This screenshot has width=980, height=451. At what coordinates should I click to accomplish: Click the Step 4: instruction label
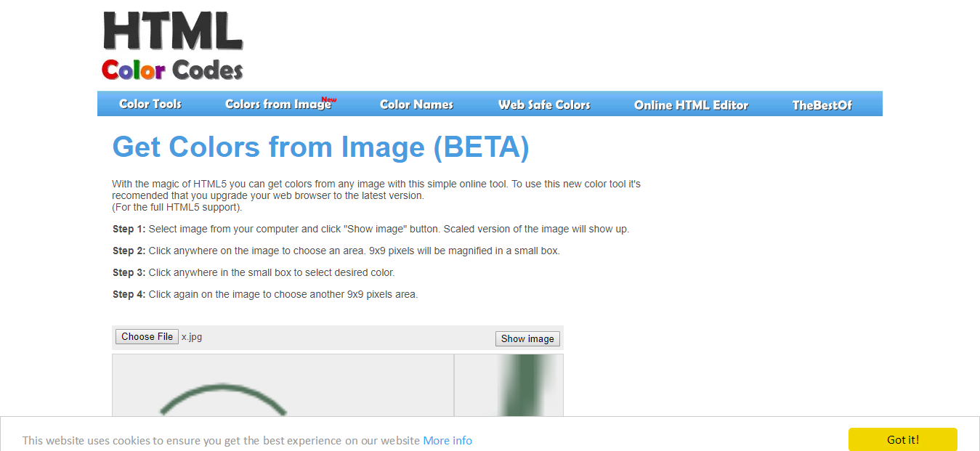[x=129, y=294]
